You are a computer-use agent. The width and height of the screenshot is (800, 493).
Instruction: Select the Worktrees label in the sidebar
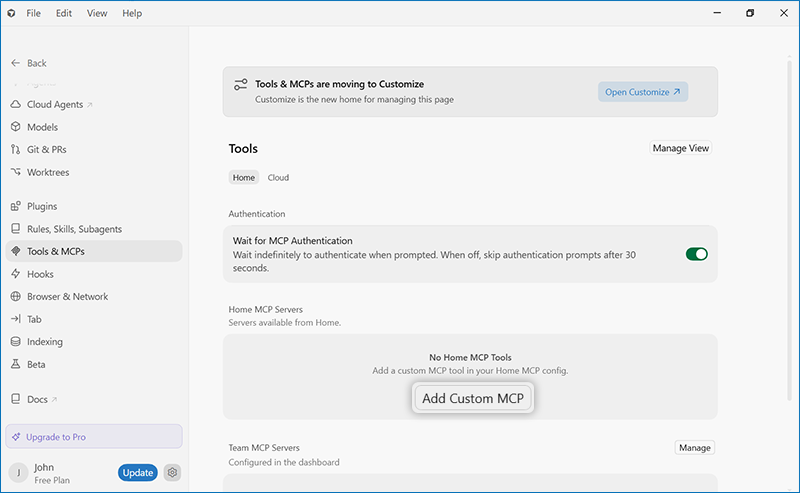click(48, 172)
